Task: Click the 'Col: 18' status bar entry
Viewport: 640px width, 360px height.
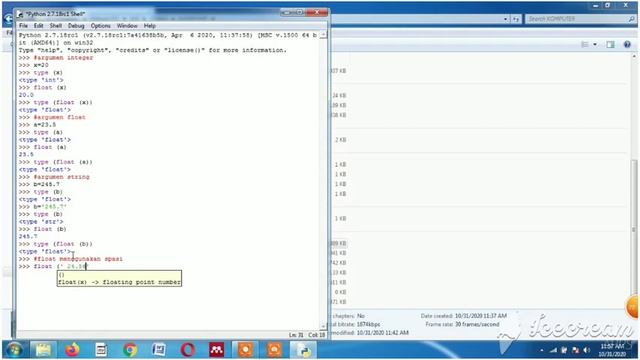Action: tap(316, 335)
